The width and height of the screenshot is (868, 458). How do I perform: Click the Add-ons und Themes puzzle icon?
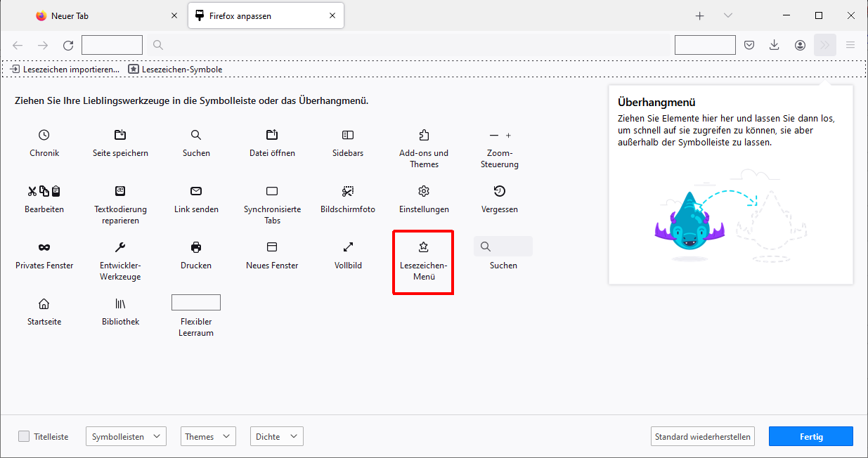(x=424, y=135)
